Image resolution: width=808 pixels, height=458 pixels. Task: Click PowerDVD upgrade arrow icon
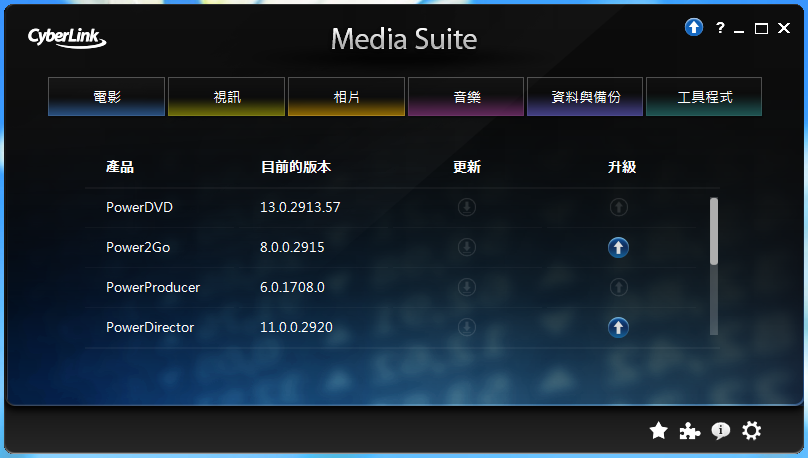[618, 207]
